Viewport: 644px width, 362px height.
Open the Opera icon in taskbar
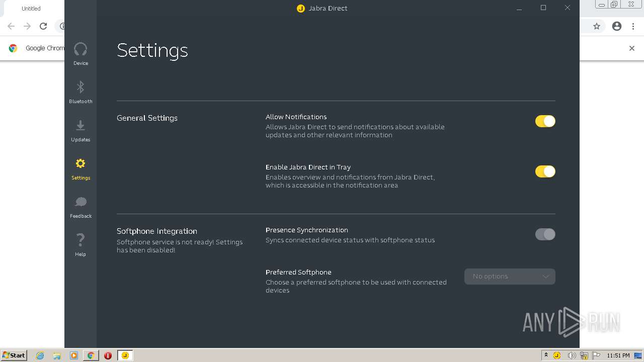click(x=108, y=355)
